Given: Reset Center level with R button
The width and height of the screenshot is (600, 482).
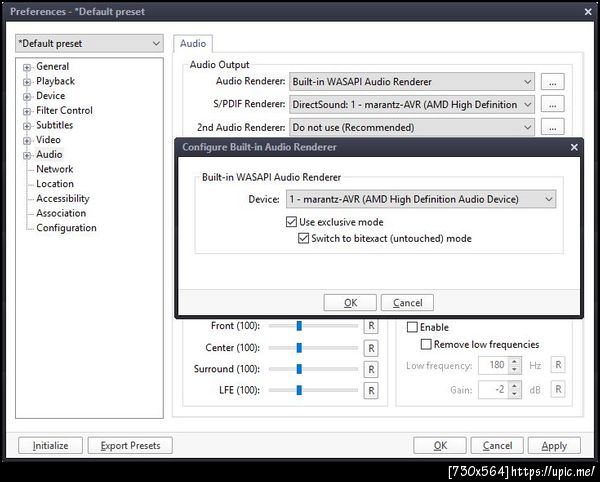Looking at the screenshot, I should pos(371,348).
